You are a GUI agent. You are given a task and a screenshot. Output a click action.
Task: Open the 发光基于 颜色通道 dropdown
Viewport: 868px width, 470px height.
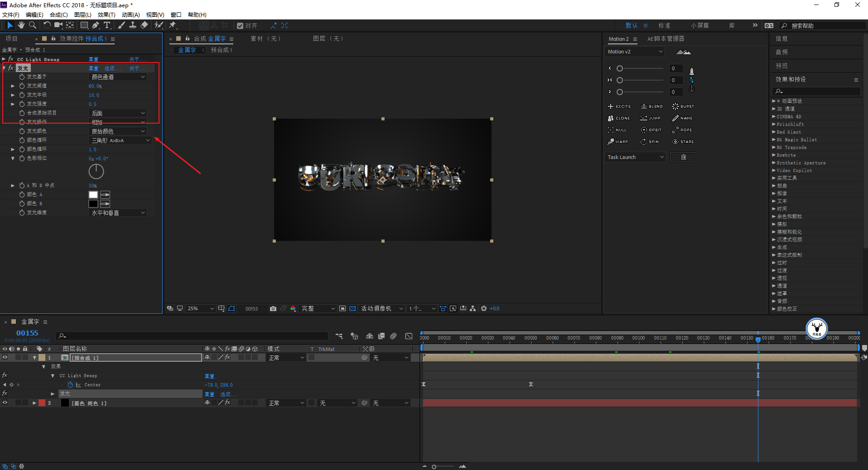coord(118,77)
